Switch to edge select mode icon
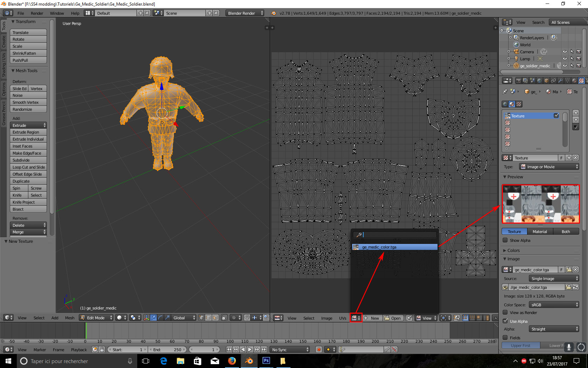 click(x=209, y=318)
